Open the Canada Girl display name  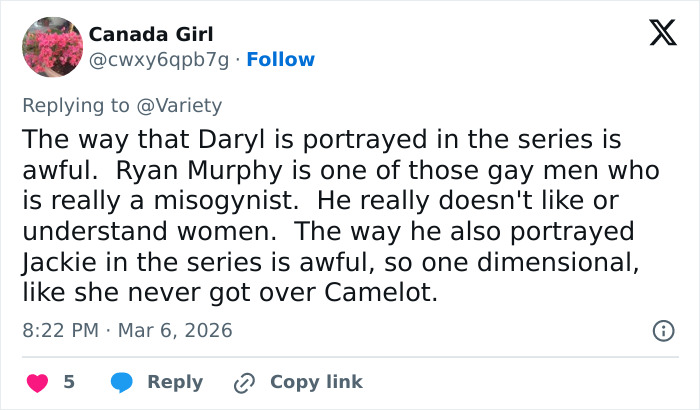tap(151, 34)
